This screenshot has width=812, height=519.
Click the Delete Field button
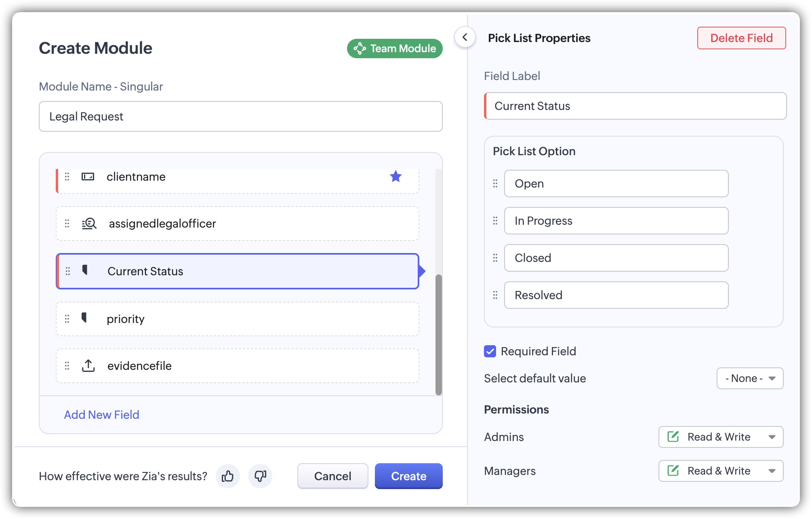tap(741, 38)
